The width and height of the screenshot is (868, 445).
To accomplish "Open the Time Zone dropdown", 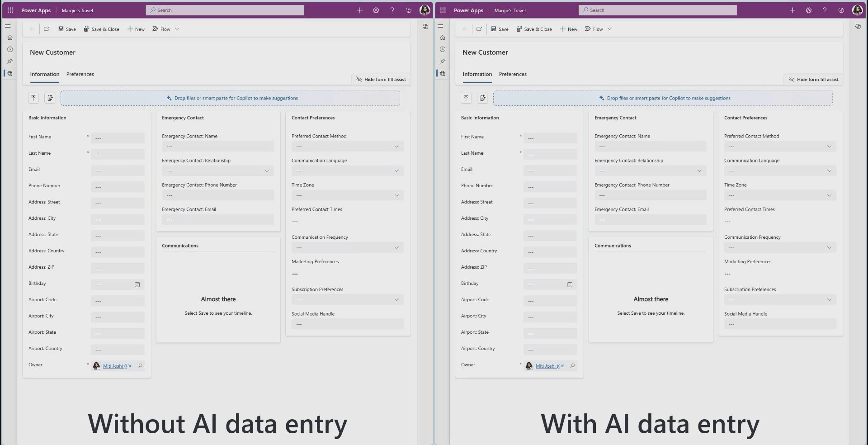I will pyautogui.click(x=396, y=195).
